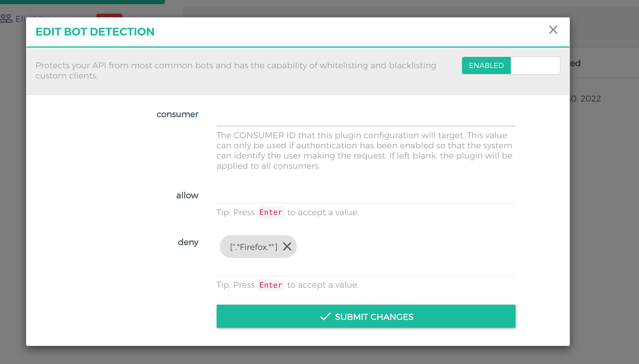Click the consumer field label
This screenshot has height=364, width=639.
pos(177,114)
